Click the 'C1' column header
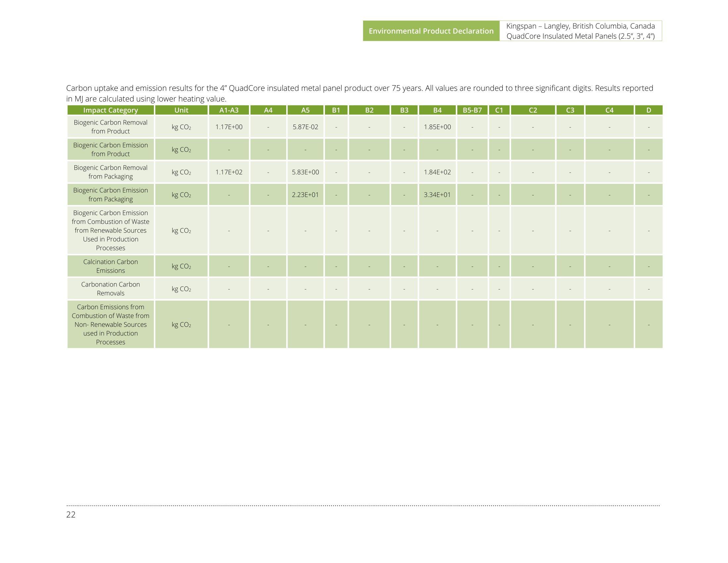 (x=499, y=110)
